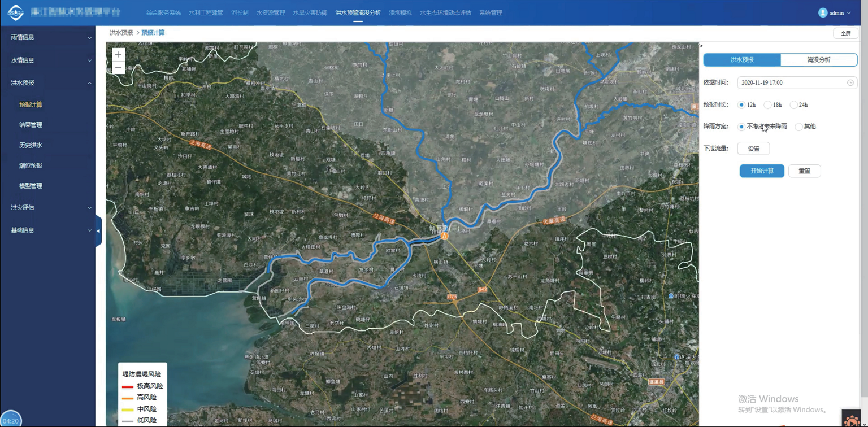Click 预报计算 breadcrumb link
Viewport: 868px width, 427px height.
153,33
